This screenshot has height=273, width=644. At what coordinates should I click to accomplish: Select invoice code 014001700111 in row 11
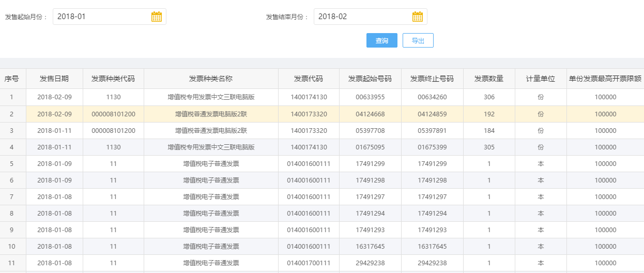309,263
